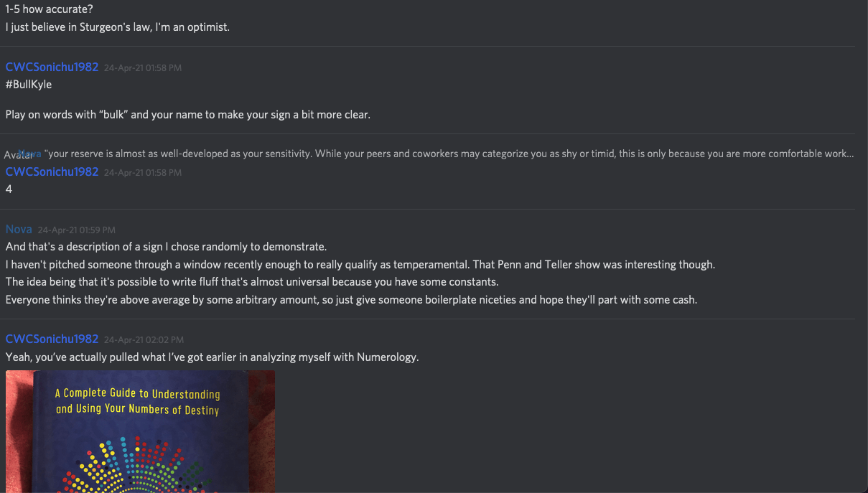Viewport: 868px width, 493px height.
Task: Click the "boilerplate niceties" message line
Action: (x=351, y=300)
